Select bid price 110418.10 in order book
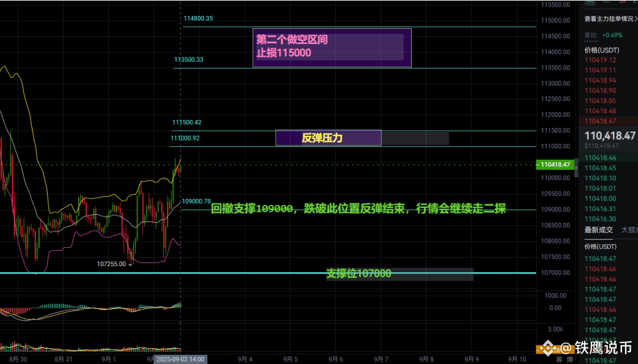 600,178
